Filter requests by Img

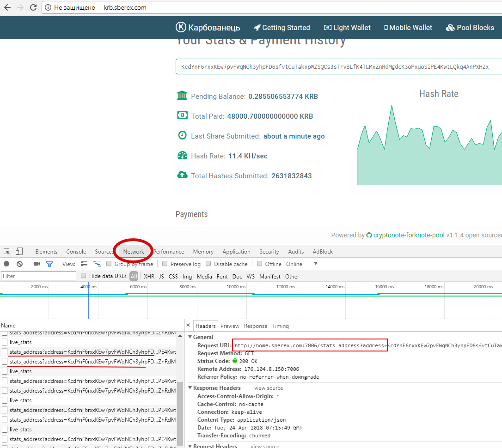click(x=187, y=276)
